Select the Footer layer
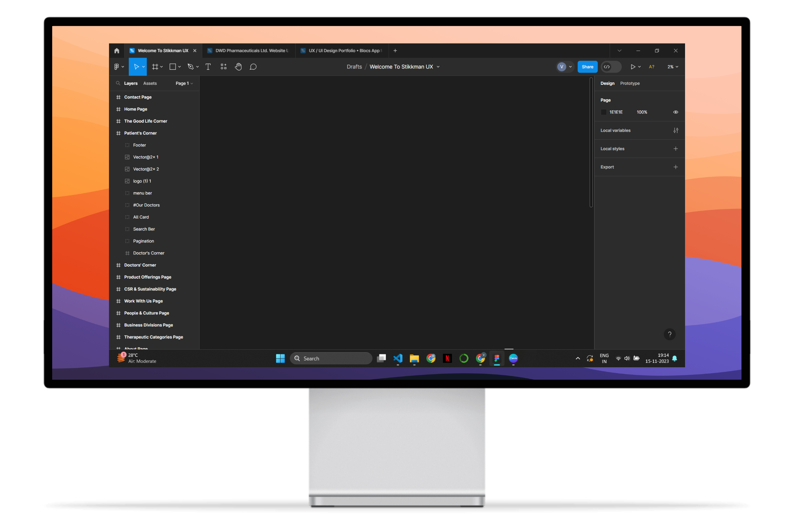 [154, 145]
